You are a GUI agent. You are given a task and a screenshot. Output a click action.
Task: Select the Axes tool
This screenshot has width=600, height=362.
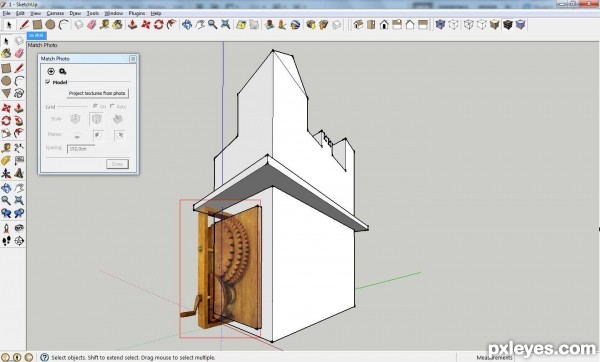click(6, 174)
